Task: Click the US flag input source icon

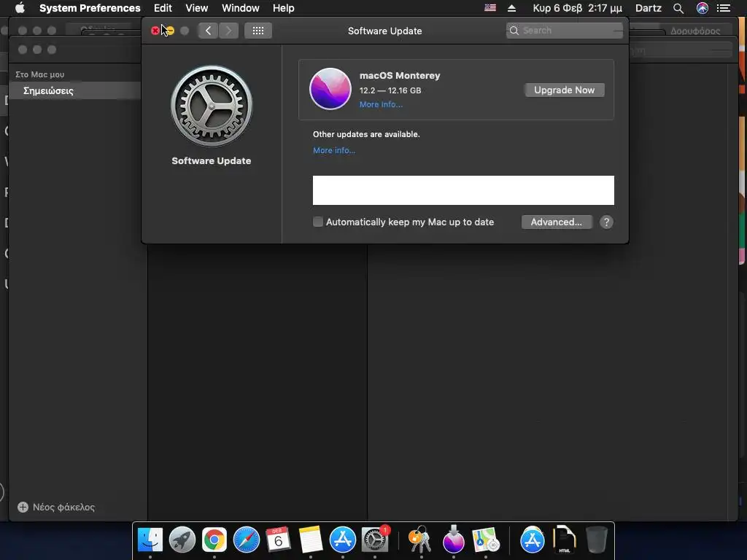Action: click(x=490, y=8)
